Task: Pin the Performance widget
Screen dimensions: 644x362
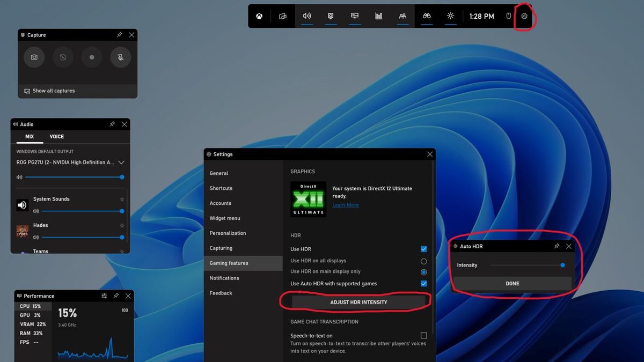Action: [116, 295]
